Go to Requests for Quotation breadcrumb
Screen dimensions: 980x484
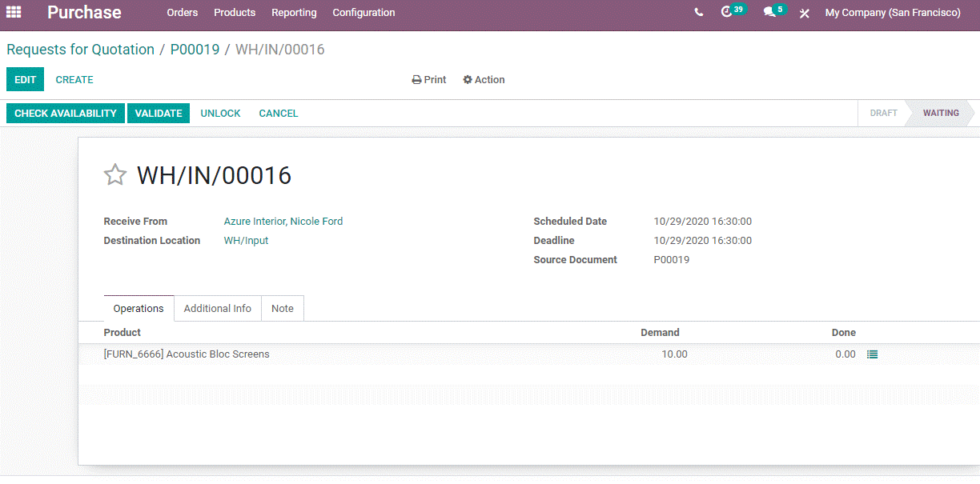(x=80, y=50)
